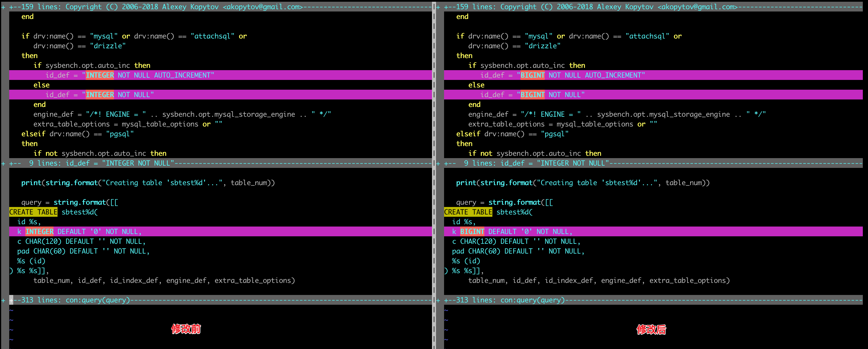
Task: Open the right pane's folded con:query(query) line
Action: (x=532, y=300)
